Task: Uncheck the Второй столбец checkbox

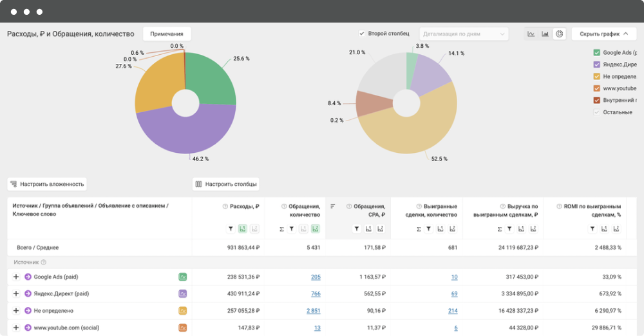Action: (x=362, y=34)
